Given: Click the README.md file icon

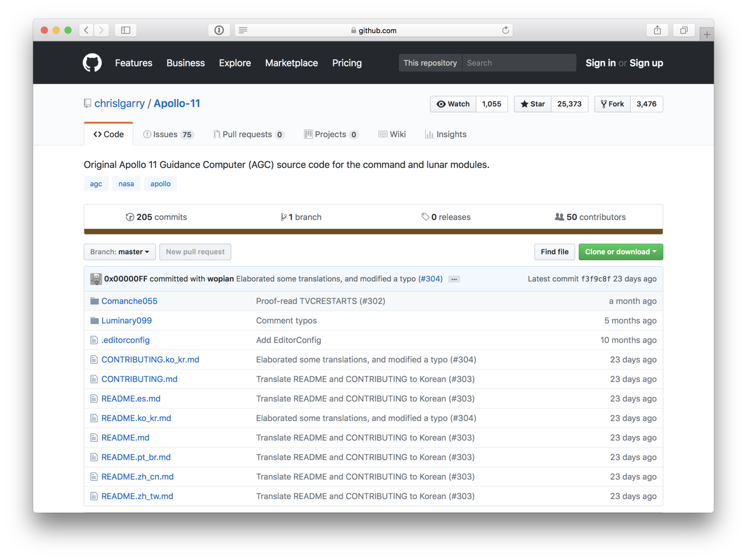Looking at the screenshot, I should pos(94,438).
